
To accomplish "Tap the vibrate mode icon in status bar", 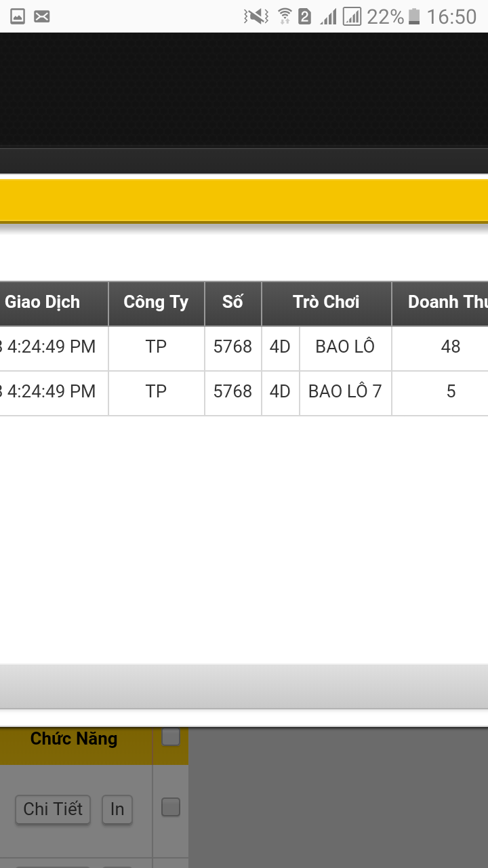I will tap(256, 16).
